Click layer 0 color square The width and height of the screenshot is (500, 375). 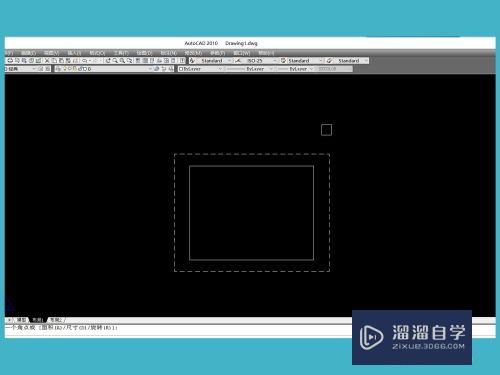click(85, 69)
